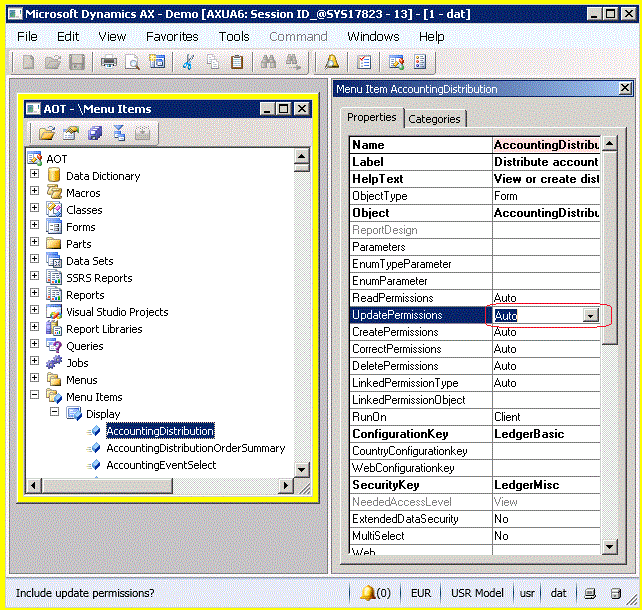Click the New document toolbar icon
The height and width of the screenshot is (610, 642).
tap(28, 63)
